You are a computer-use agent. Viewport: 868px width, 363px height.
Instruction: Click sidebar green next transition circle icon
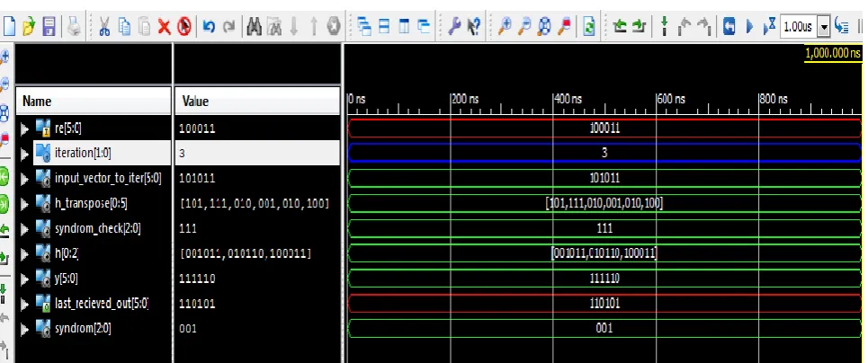click(x=5, y=203)
